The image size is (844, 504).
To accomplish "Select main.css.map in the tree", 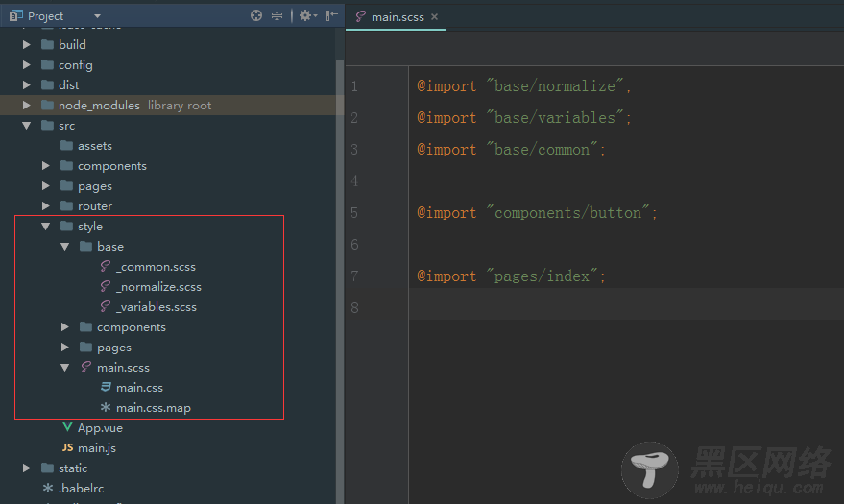I will coord(154,408).
